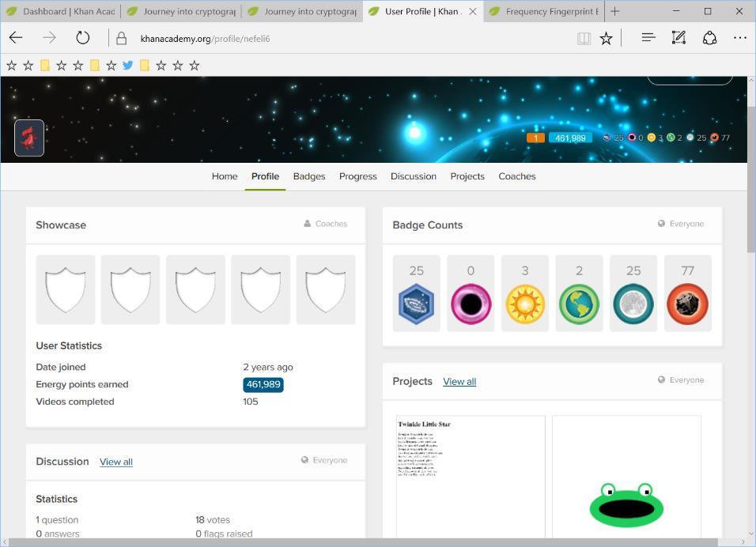Add page to favorites star icon
Screen dimensions: 756x547
coord(606,39)
